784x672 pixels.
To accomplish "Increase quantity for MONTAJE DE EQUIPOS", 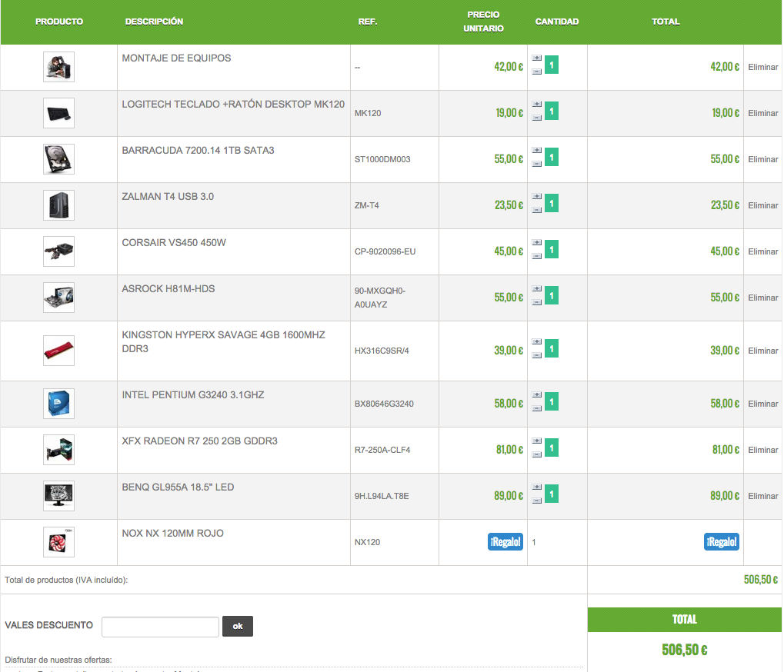I will pos(536,58).
